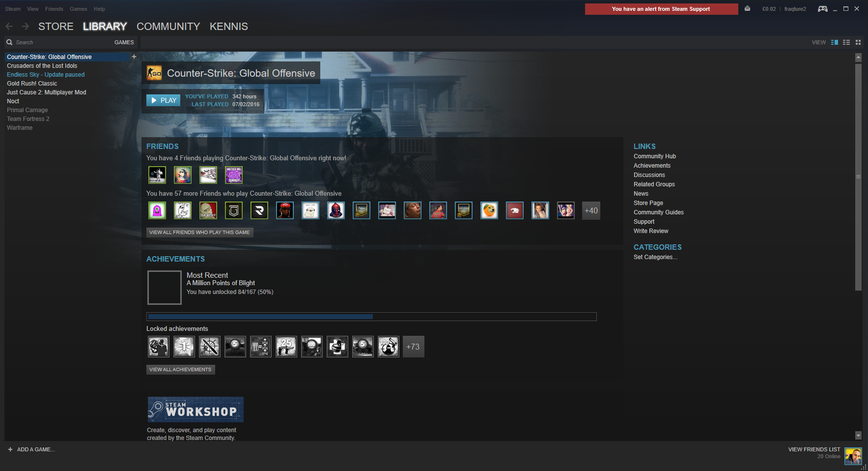Screen dimensions: 868x471
Task: Switch to the KENNIS profile tab
Action: point(229,27)
